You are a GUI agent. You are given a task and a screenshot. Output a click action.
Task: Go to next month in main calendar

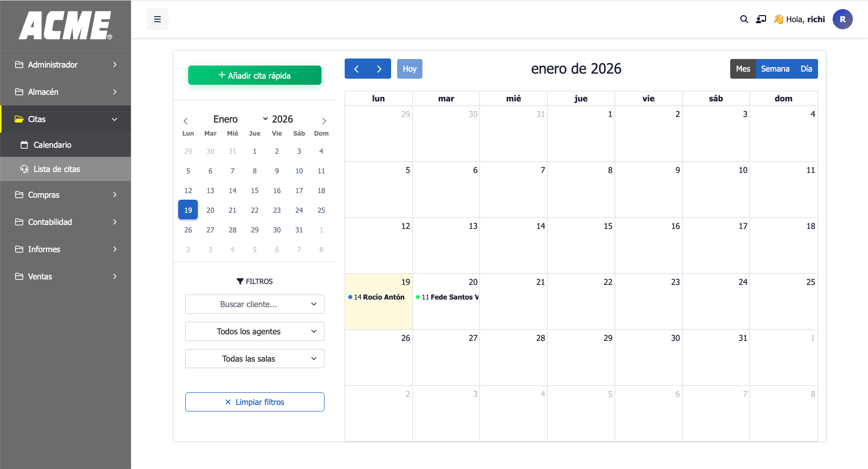[379, 69]
